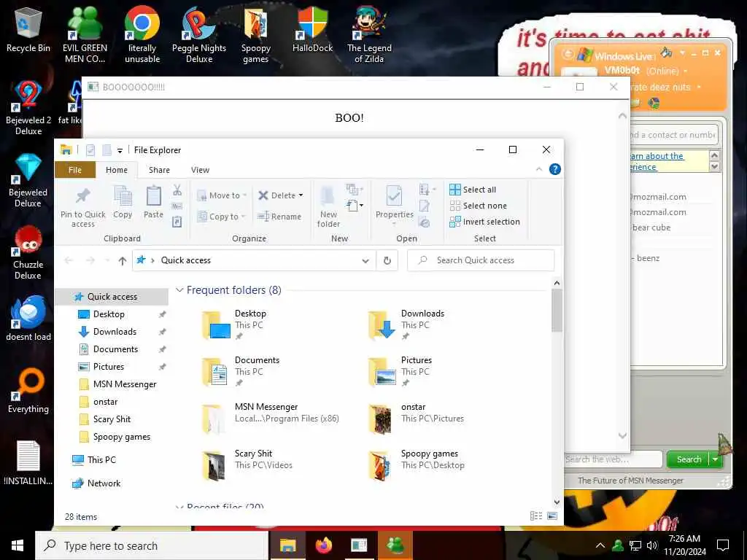Open the MSN Messenger frequent folder

click(271, 418)
